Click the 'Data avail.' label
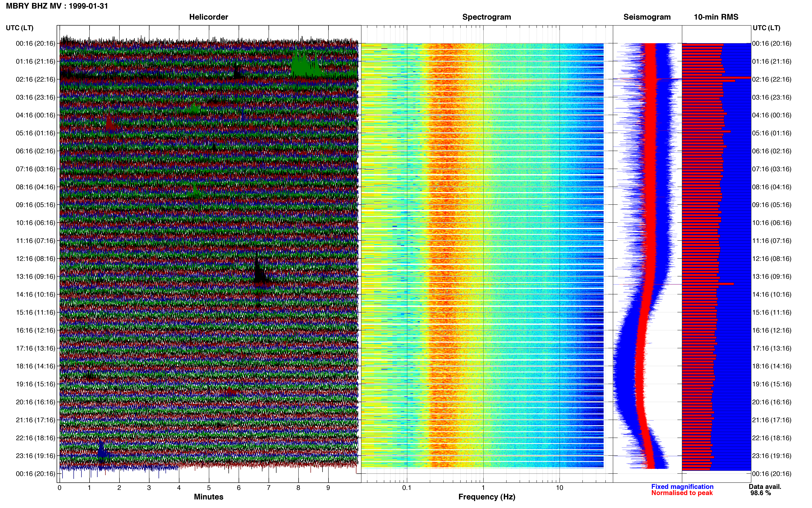 coord(765,486)
